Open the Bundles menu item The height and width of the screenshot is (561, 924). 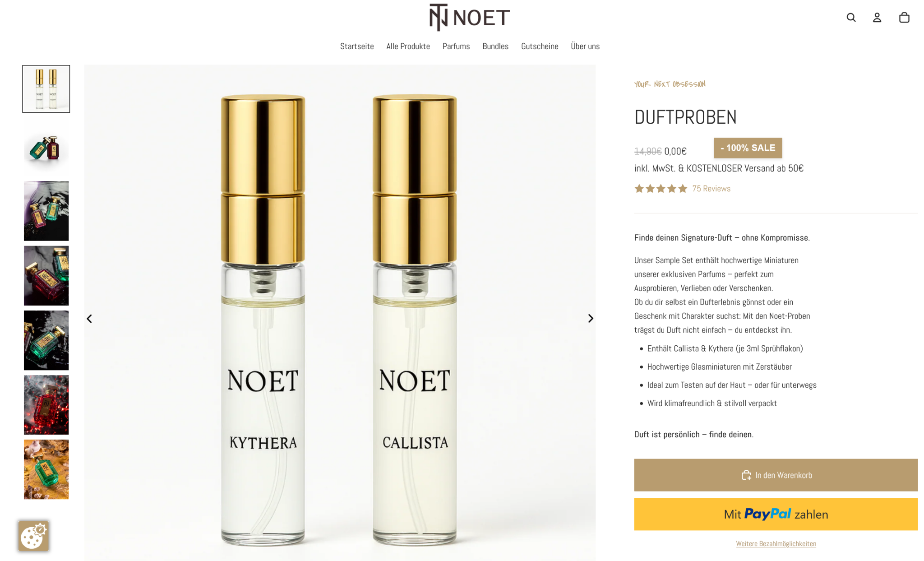pyautogui.click(x=495, y=46)
